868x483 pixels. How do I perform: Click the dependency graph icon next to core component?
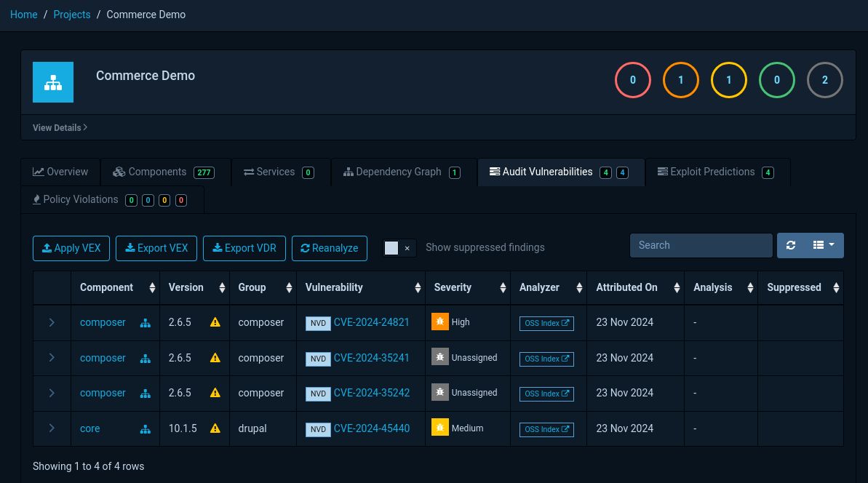(x=145, y=429)
